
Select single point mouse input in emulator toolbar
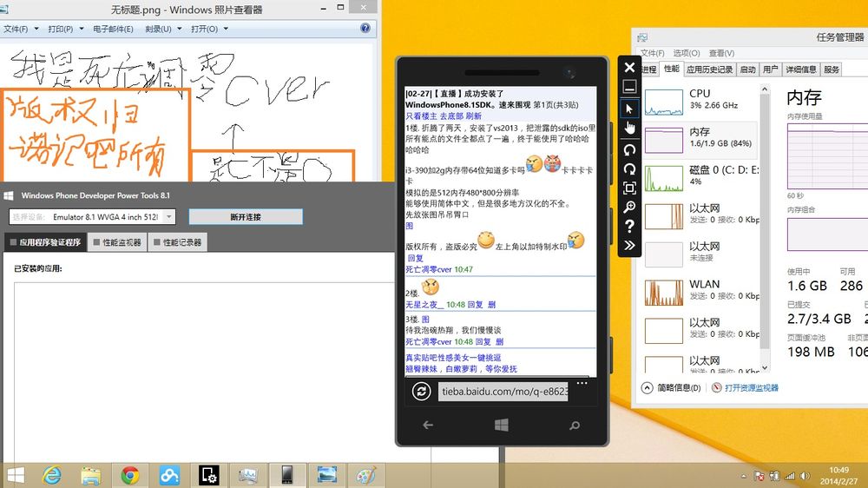point(629,109)
